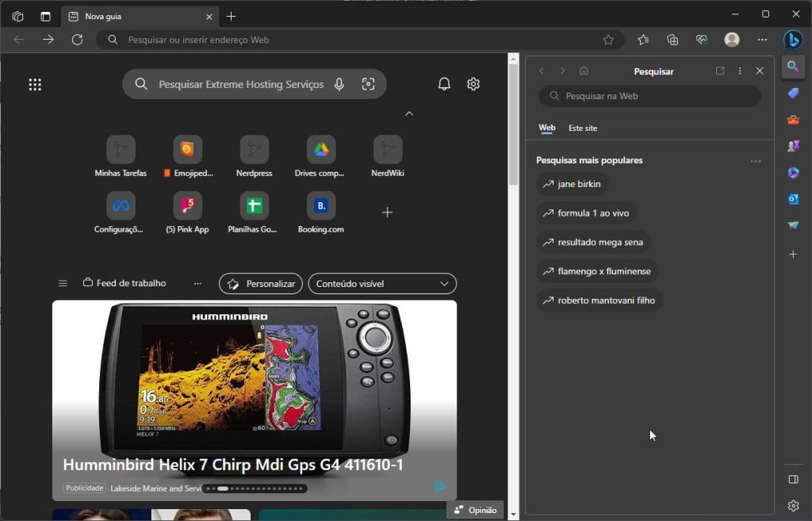812x521 pixels.
Task: Open Drives compartilhados quick link
Action: point(320,156)
